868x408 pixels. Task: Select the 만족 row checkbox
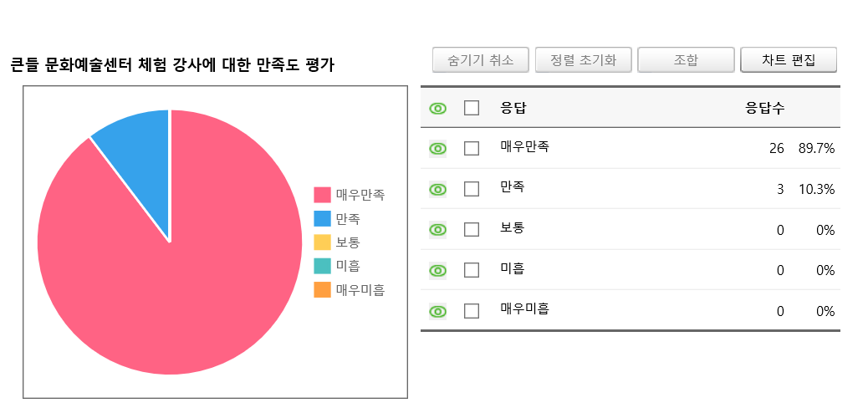point(471,189)
